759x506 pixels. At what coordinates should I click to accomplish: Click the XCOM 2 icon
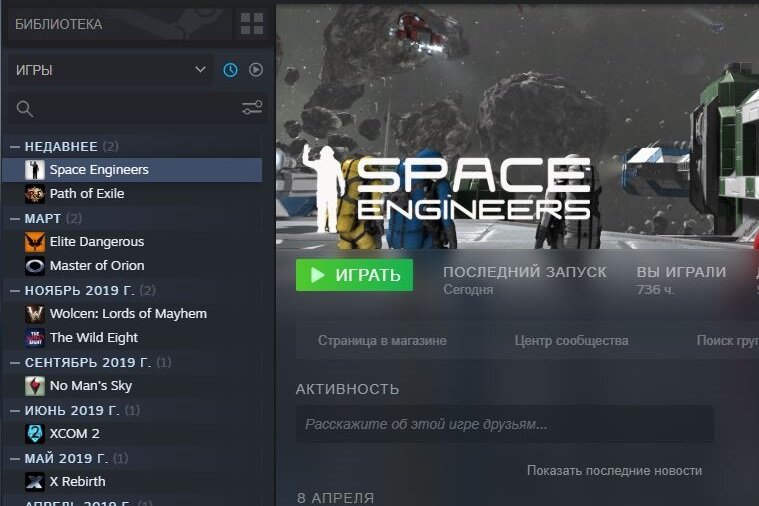(35, 434)
